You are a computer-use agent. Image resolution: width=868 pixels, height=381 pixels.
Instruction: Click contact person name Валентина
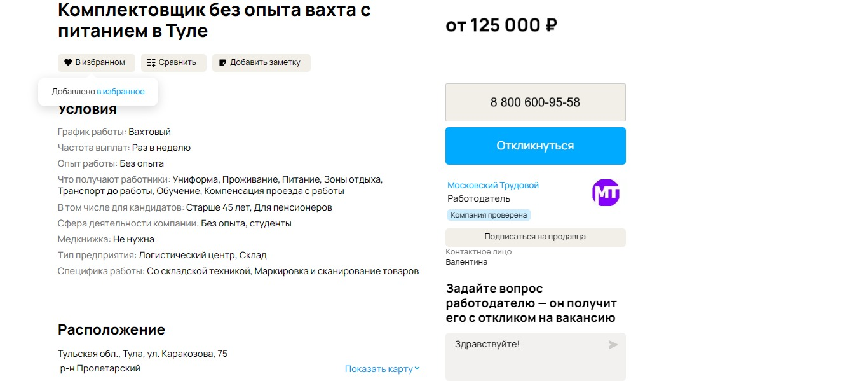tap(466, 262)
